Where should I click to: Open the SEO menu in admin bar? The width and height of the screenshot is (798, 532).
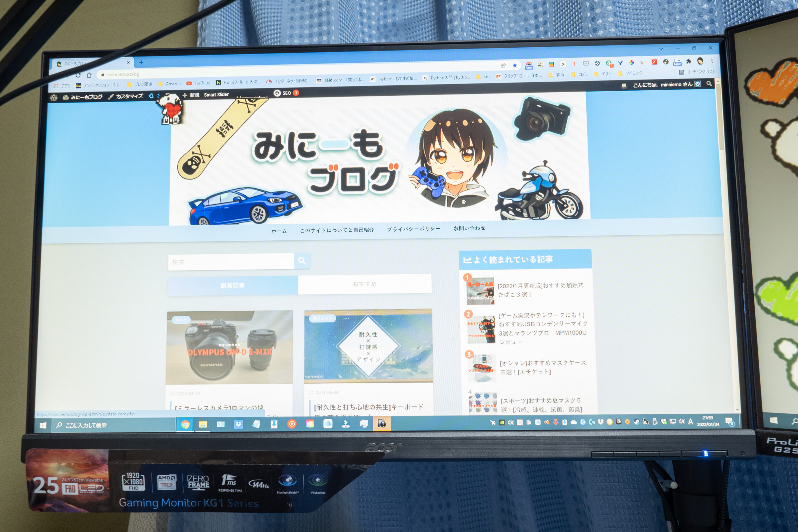tap(286, 93)
